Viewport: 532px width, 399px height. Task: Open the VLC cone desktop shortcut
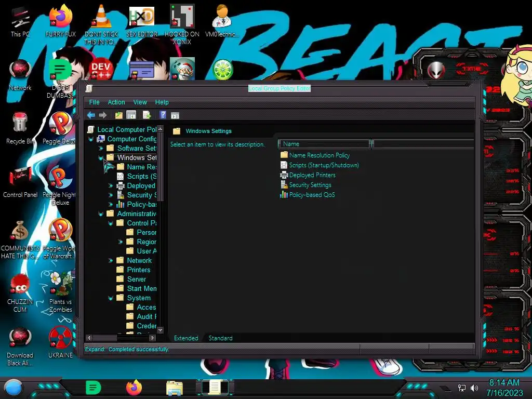click(101, 24)
